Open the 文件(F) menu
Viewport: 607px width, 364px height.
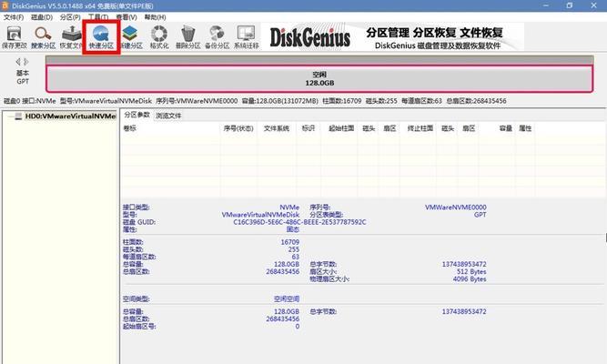[x=14, y=17]
